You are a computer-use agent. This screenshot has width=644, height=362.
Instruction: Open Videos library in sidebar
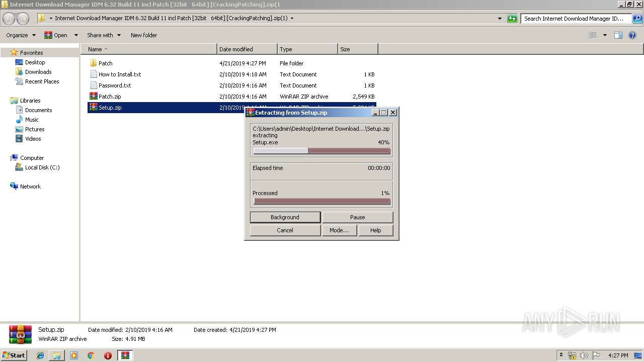pyautogui.click(x=33, y=139)
